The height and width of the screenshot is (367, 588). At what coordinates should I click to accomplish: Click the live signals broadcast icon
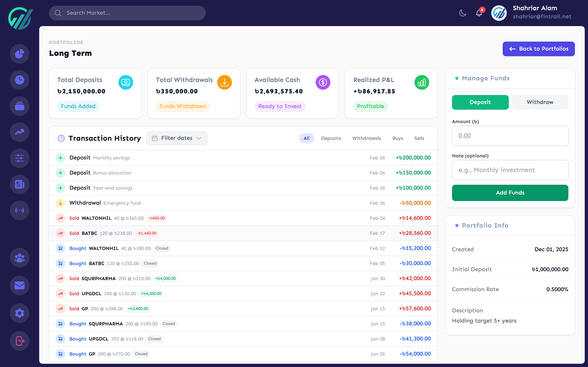coord(19,210)
